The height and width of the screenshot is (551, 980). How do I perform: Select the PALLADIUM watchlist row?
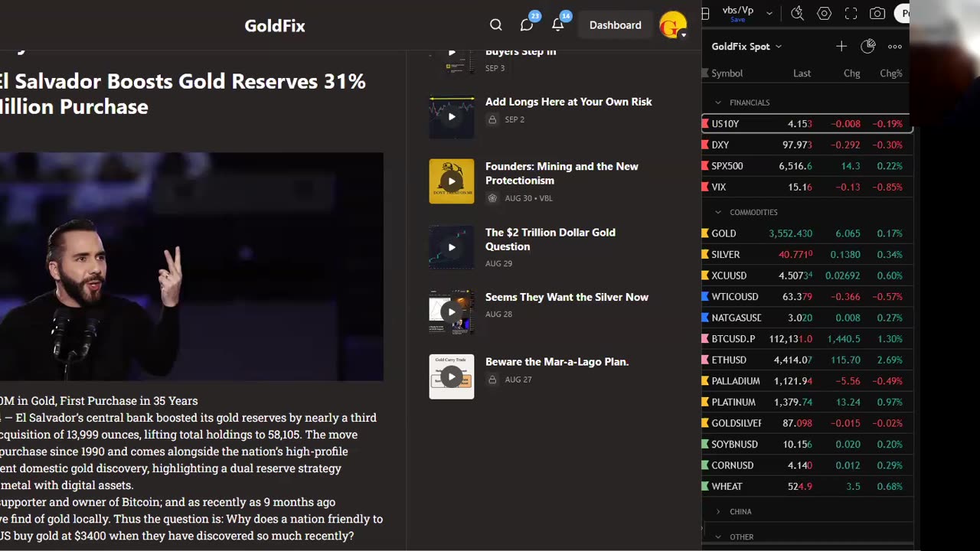[x=807, y=381]
